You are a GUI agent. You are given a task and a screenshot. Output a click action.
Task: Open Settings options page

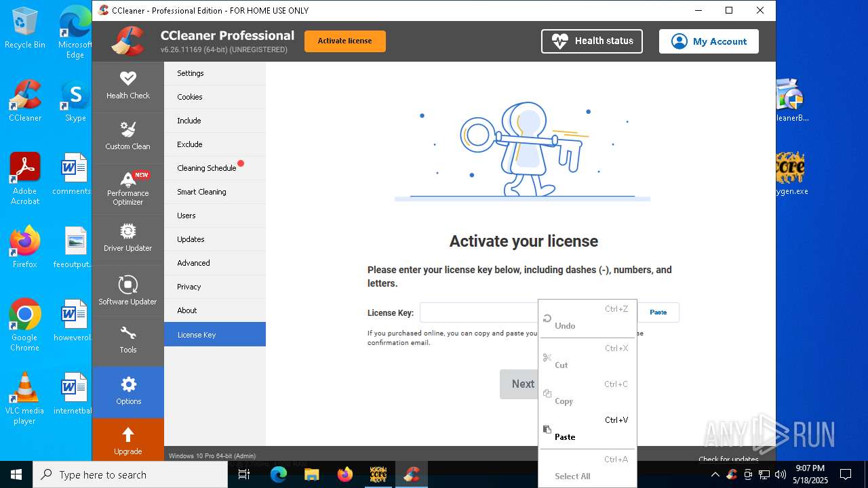tap(215, 73)
